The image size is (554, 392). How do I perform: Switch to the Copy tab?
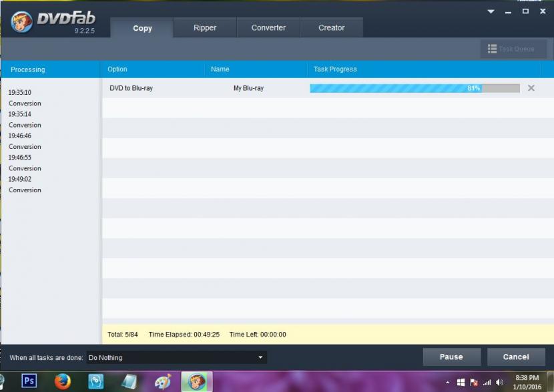[x=142, y=28]
